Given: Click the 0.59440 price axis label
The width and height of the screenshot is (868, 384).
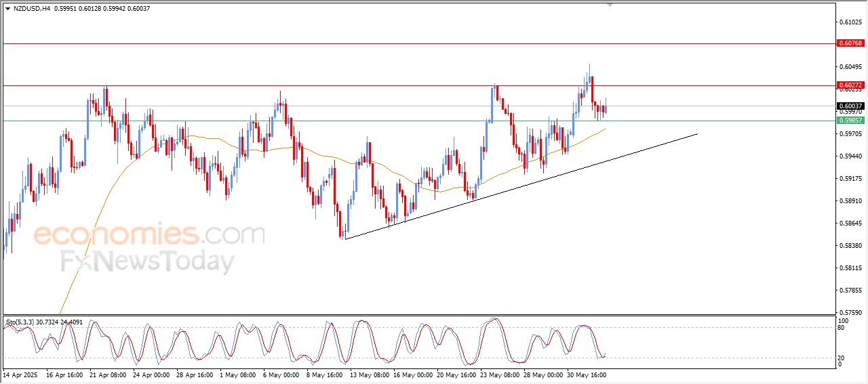Looking at the screenshot, I should point(850,156).
